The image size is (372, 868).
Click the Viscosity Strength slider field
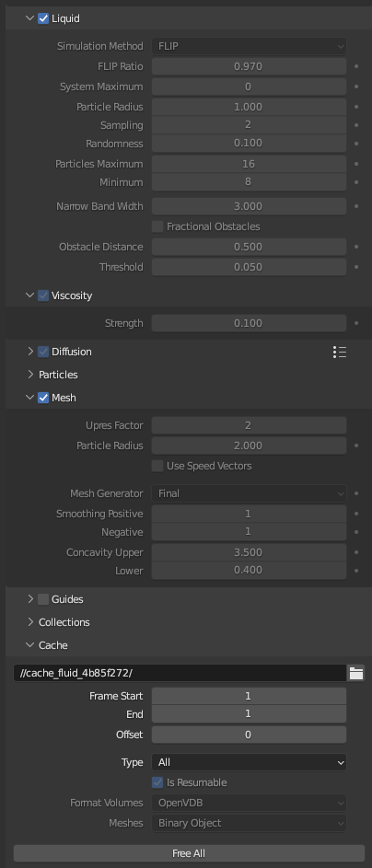point(250,323)
